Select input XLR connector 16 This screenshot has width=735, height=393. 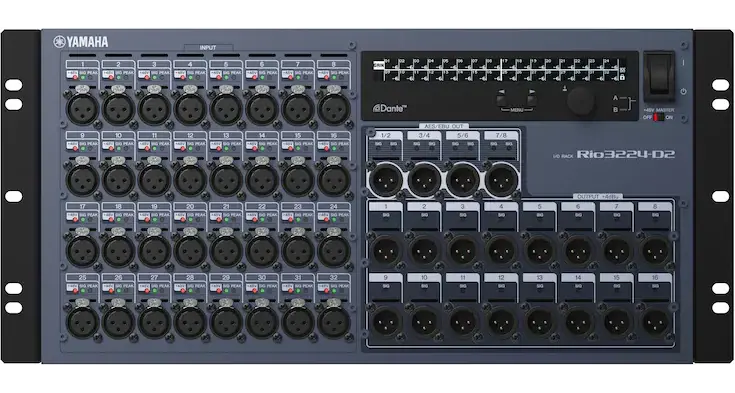334,180
